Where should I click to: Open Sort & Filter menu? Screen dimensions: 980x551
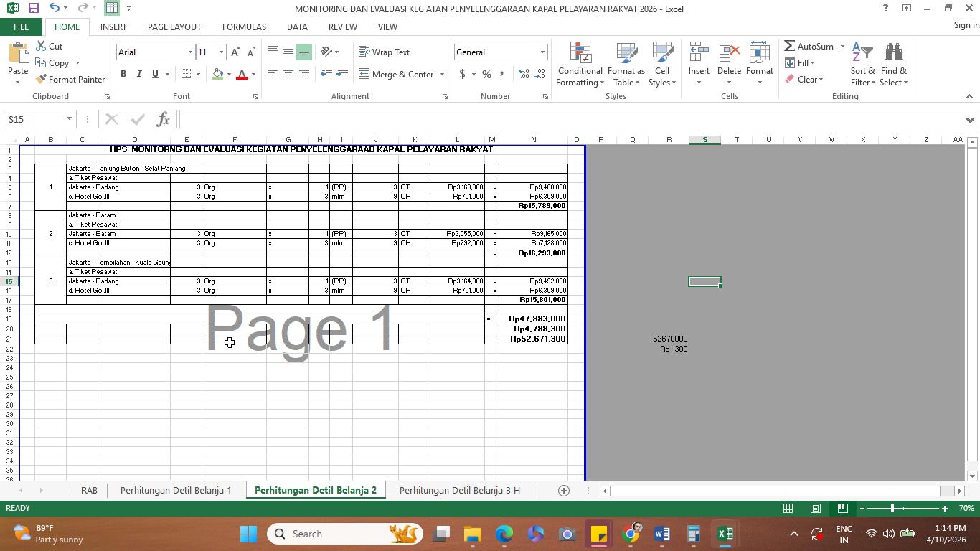(863, 64)
